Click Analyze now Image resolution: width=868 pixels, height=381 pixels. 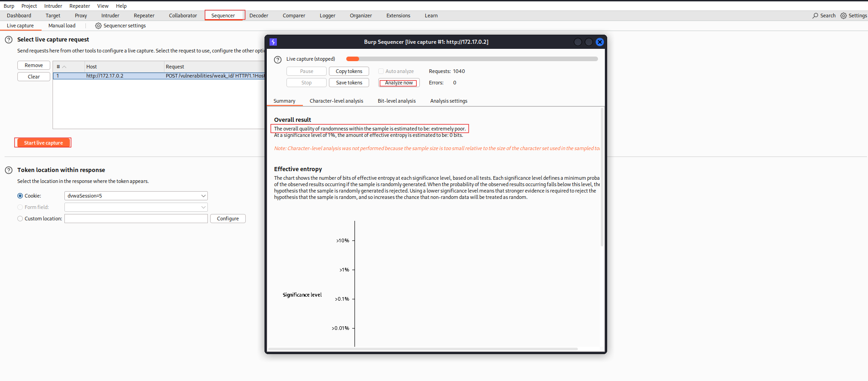pyautogui.click(x=399, y=83)
